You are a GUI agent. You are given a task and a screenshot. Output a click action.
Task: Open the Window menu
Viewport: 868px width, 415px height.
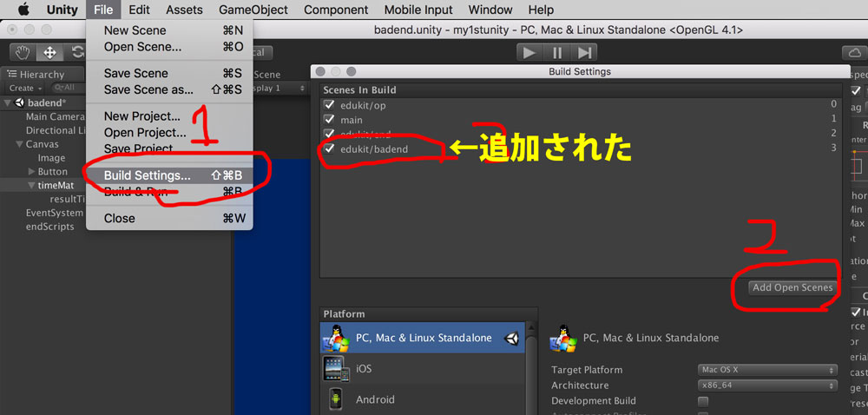click(x=490, y=10)
